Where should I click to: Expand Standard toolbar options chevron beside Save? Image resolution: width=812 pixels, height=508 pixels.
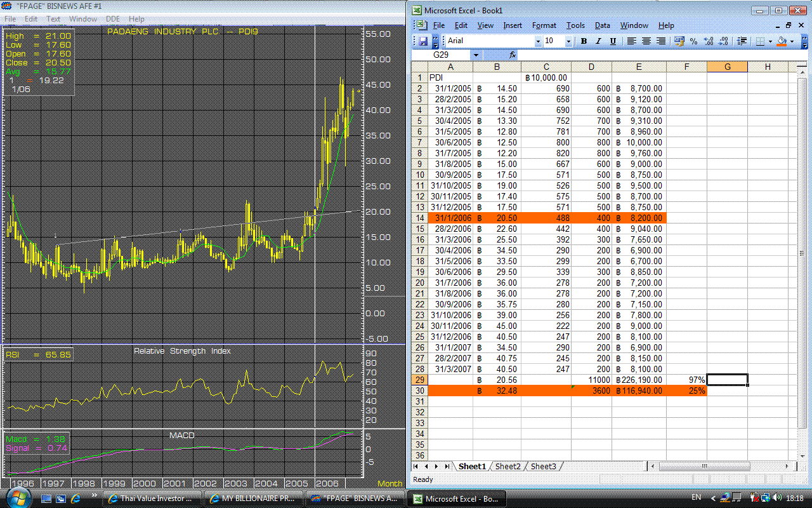pyautogui.click(x=435, y=41)
